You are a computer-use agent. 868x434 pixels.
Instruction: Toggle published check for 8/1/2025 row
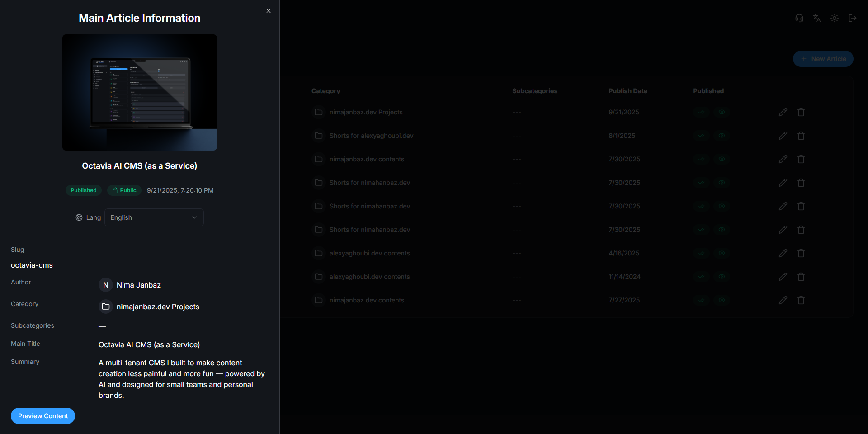tap(701, 136)
